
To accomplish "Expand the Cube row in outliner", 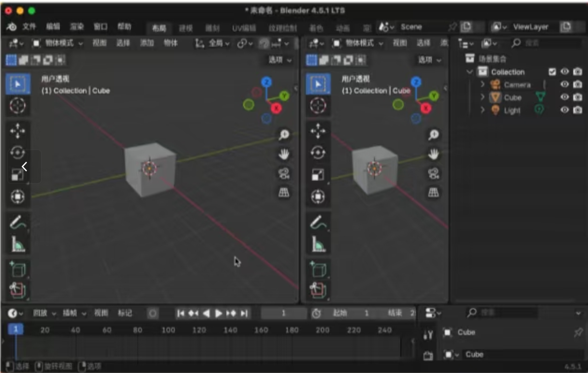I will click(x=482, y=97).
